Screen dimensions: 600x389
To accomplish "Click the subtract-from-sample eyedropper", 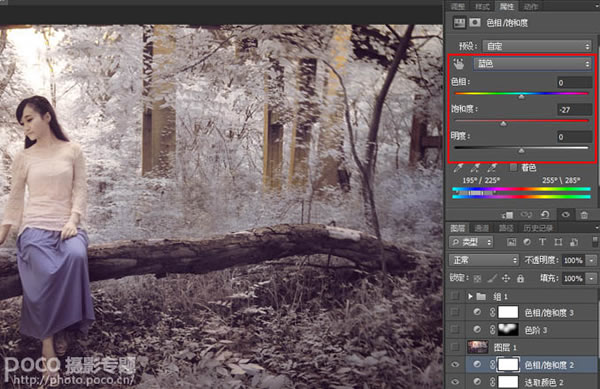I will 492,168.
